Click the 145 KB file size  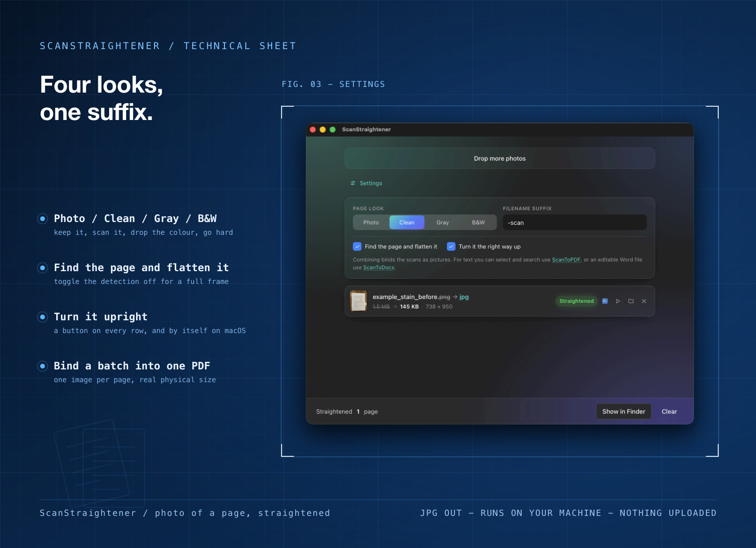409,307
